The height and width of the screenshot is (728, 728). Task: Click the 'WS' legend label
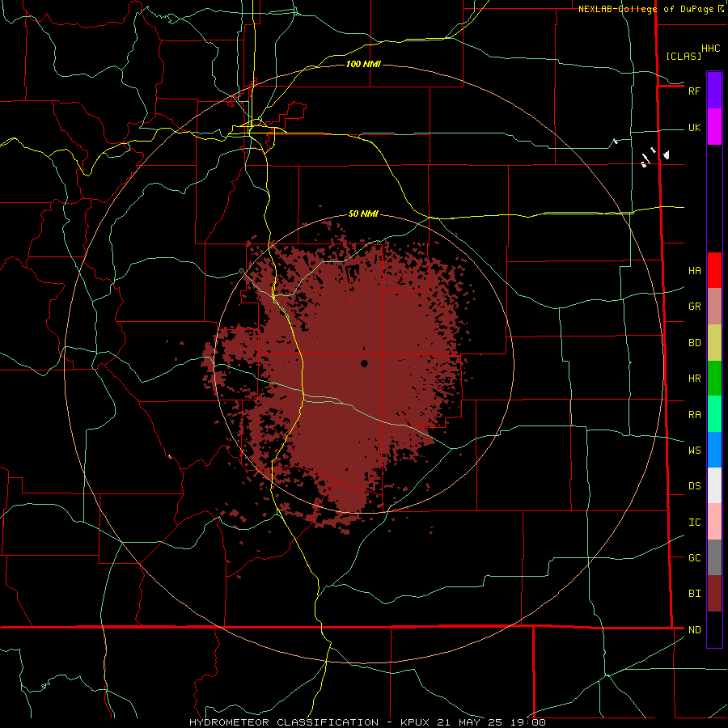(x=694, y=451)
